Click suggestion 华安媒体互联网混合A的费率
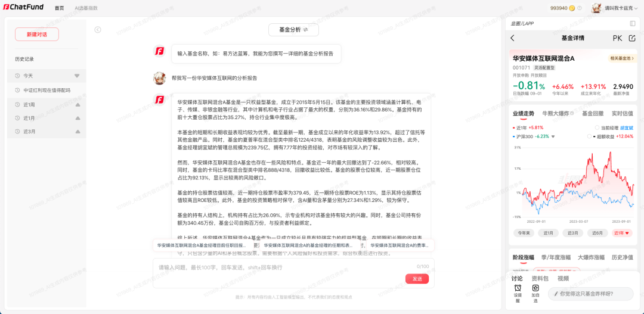Image resolution: width=644 pixels, height=314 pixels. pyautogui.click(x=400, y=245)
